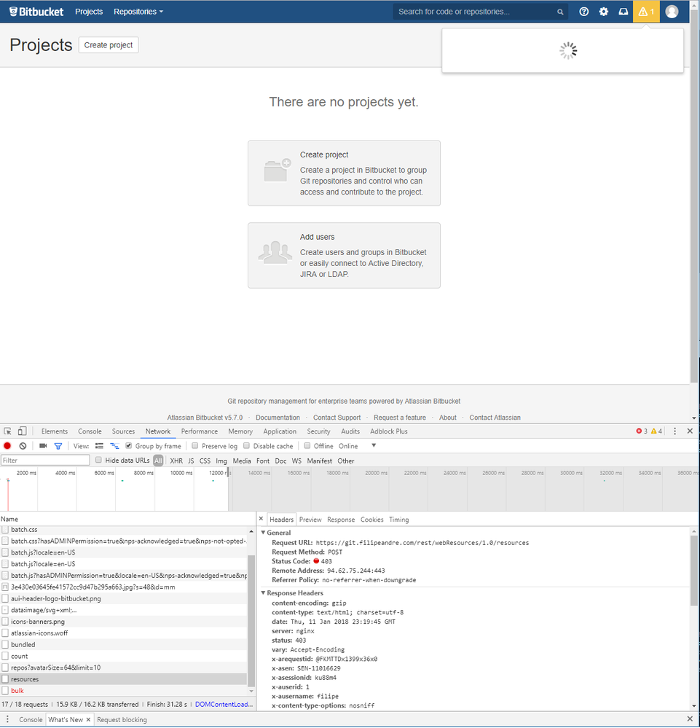Image resolution: width=700 pixels, height=728 pixels.
Task: Open the Request a feature link
Action: coord(400,418)
